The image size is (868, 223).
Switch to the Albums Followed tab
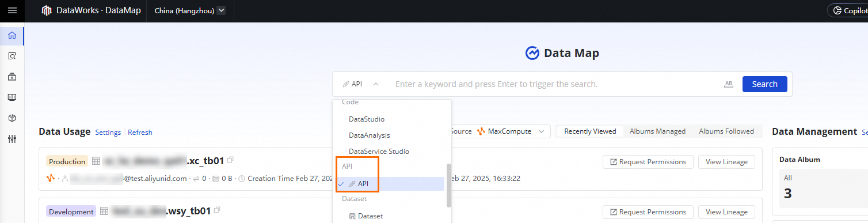pyautogui.click(x=726, y=131)
